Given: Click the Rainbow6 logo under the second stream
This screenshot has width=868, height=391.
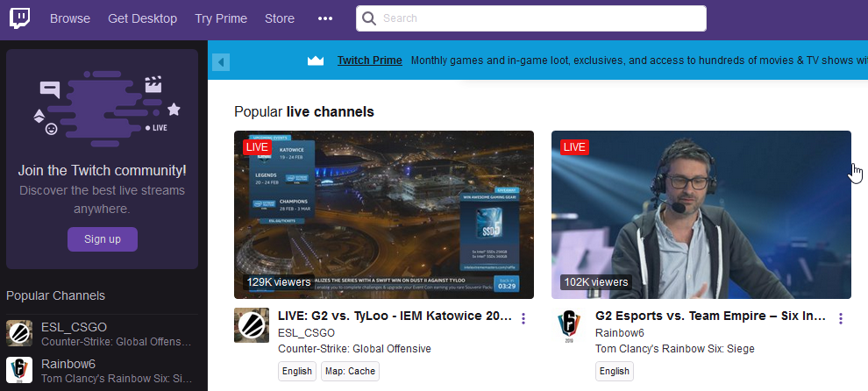Looking at the screenshot, I should pyautogui.click(x=569, y=325).
